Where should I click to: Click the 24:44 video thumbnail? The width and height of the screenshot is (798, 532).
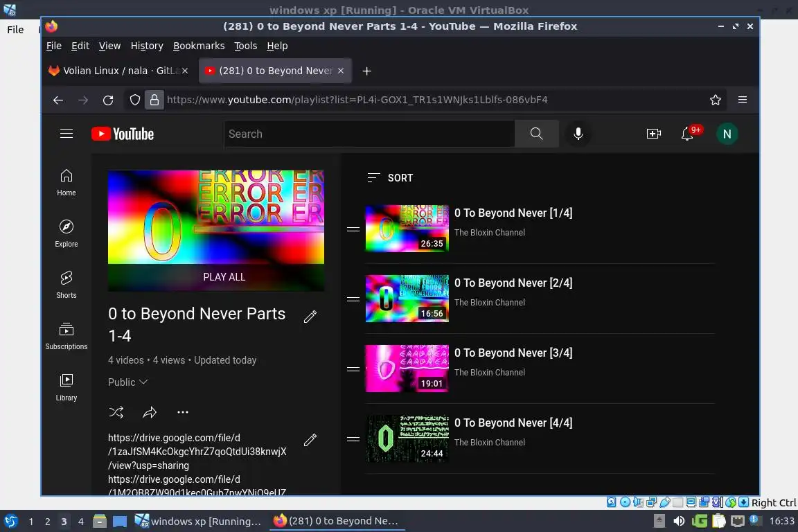point(407,438)
